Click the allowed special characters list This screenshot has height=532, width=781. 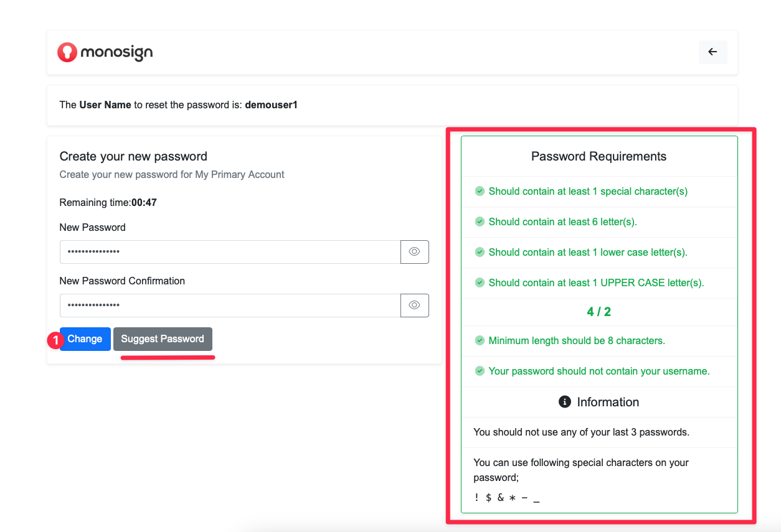(x=506, y=498)
